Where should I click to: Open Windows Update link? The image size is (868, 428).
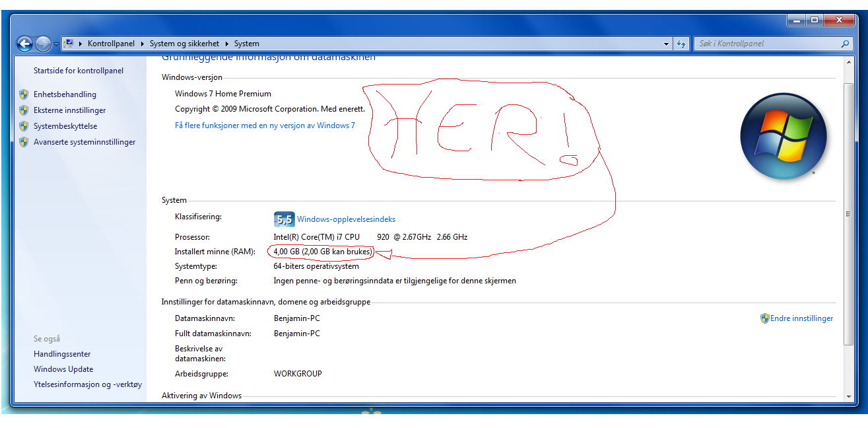(63, 369)
